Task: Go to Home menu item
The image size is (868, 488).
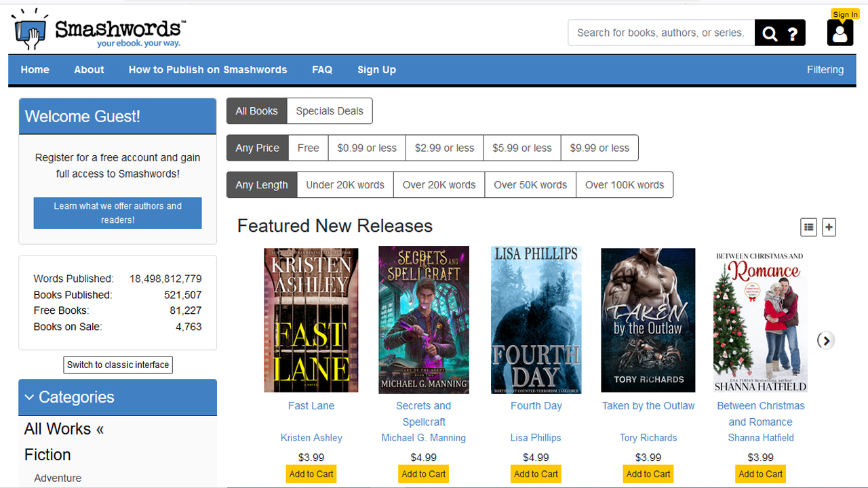Action: pos(35,70)
